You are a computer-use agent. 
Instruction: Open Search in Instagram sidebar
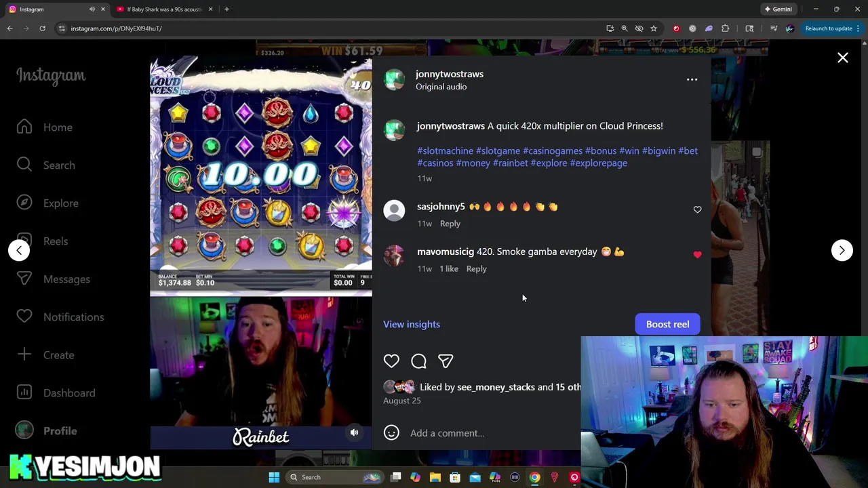pos(46,165)
